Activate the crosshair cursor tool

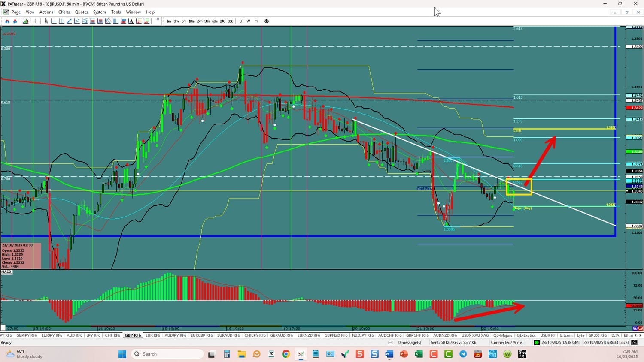coord(36,21)
